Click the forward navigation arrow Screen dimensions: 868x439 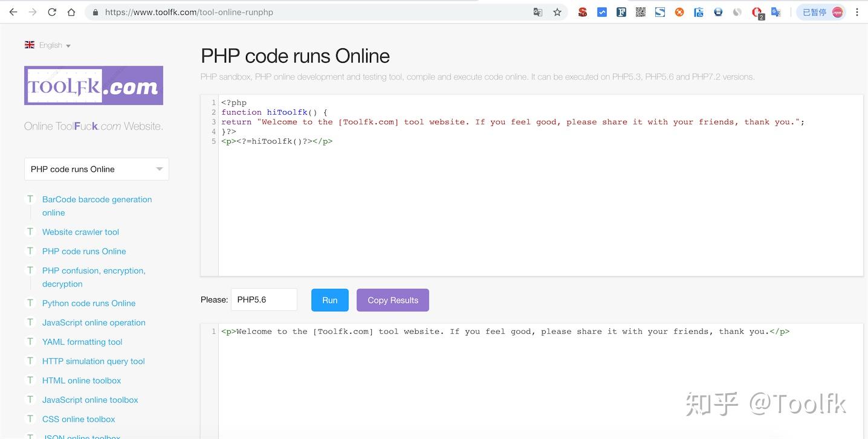[33, 11]
